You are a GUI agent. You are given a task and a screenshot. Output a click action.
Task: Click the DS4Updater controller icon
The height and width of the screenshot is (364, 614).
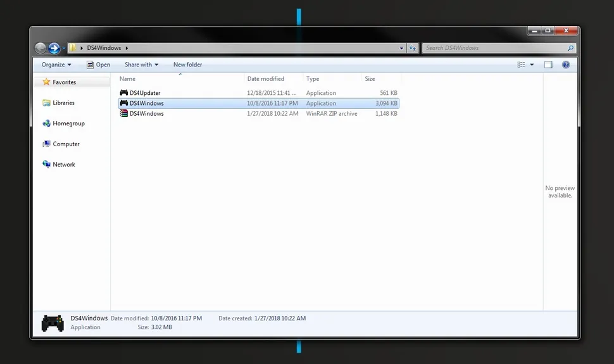click(x=123, y=93)
